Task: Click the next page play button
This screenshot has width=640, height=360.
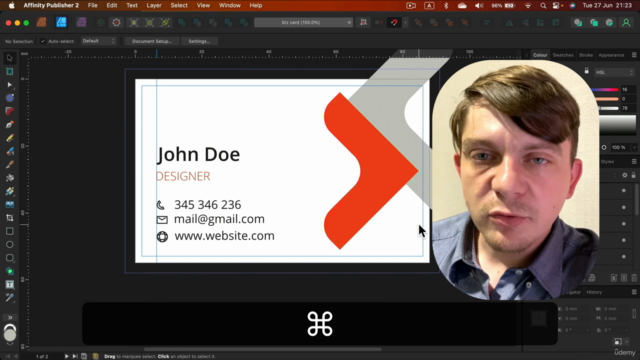Action: 67,356
